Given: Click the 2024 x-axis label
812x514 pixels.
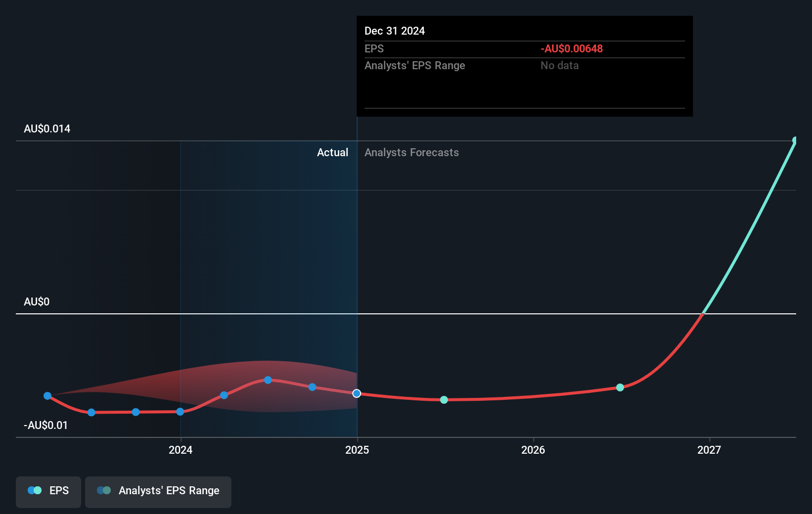Looking at the screenshot, I should point(180,450).
